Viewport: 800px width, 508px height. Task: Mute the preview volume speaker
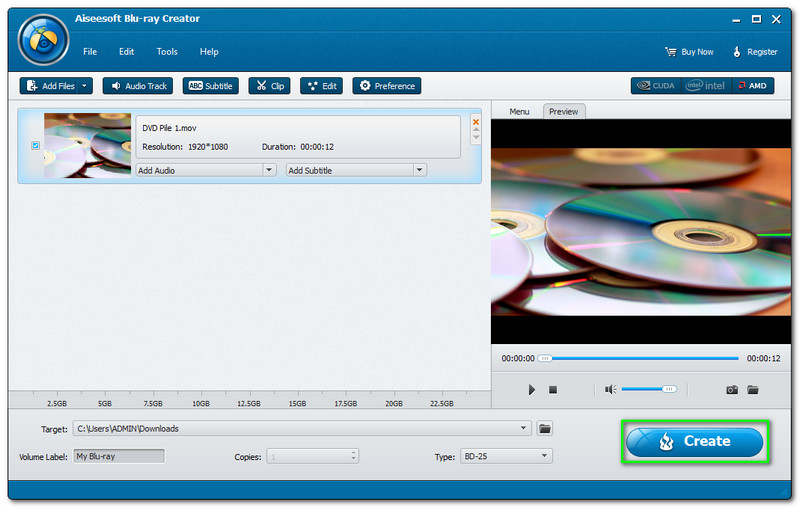[610, 389]
